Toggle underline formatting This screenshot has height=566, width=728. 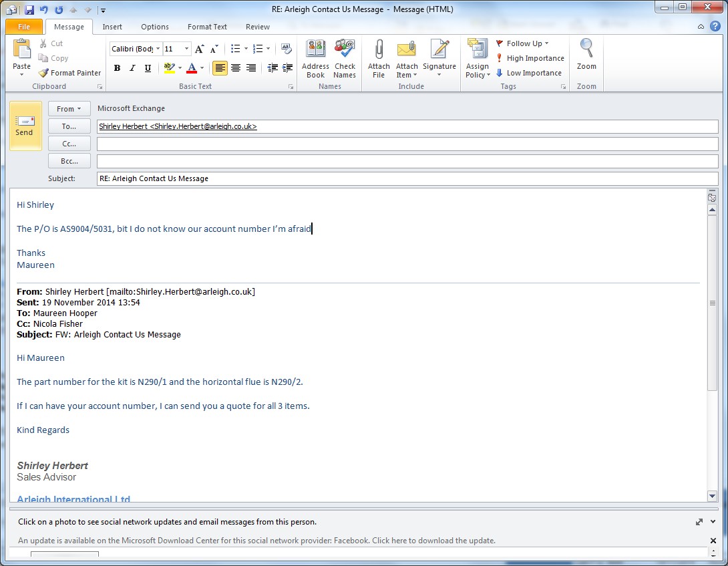(x=148, y=68)
